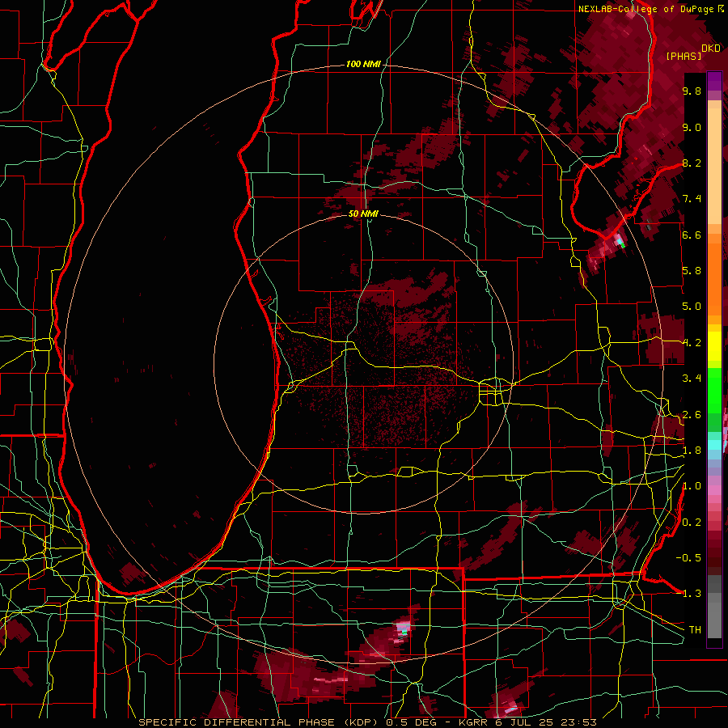Click the 6.6 scale value

[x=692, y=235]
